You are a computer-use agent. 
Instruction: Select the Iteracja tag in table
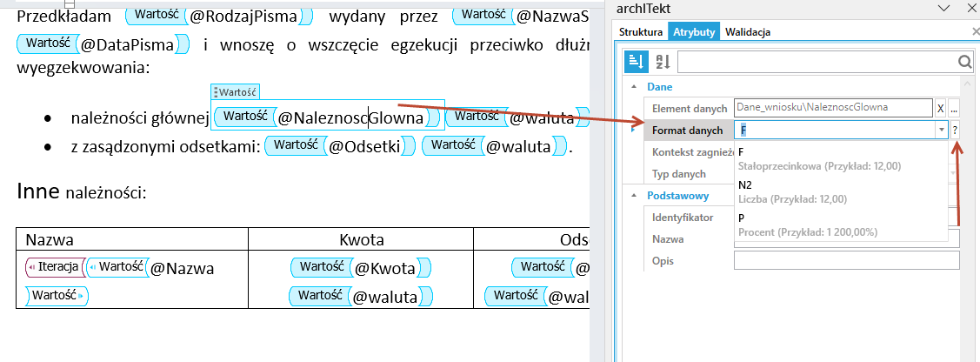point(55,267)
